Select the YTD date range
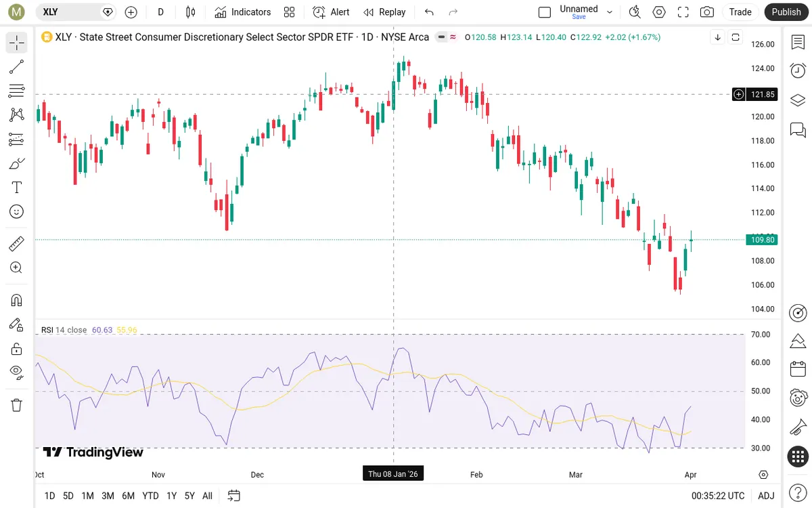Screen dimensions: 812x508 tap(150, 496)
